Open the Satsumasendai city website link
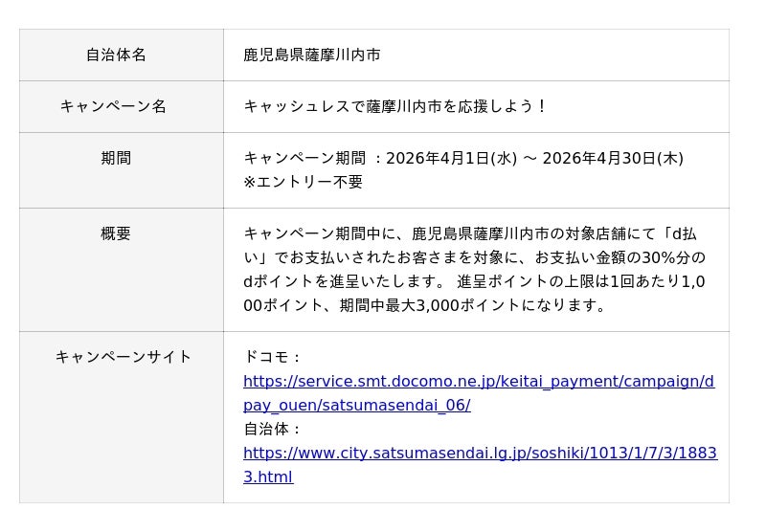 click(x=480, y=454)
